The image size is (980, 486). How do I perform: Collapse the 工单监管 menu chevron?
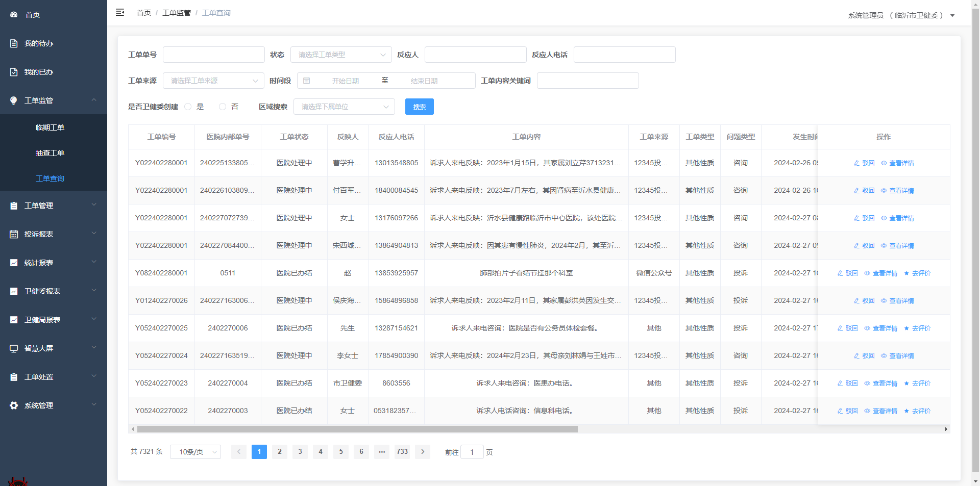click(x=94, y=100)
